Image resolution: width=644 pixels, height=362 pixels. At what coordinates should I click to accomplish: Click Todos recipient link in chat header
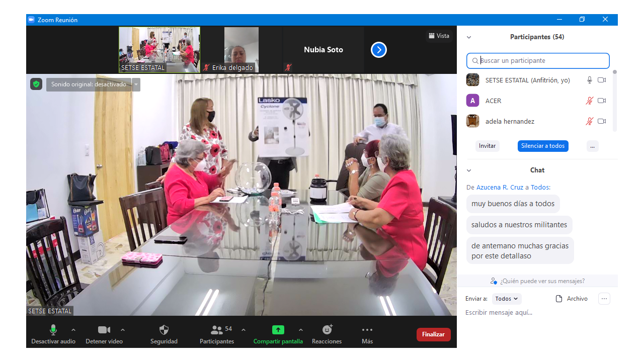(540, 187)
